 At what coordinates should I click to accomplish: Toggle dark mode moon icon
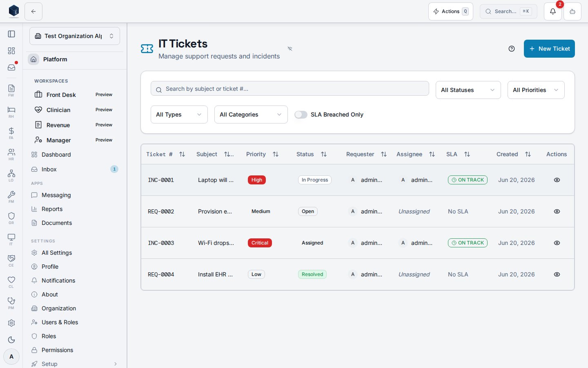(11, 340)
